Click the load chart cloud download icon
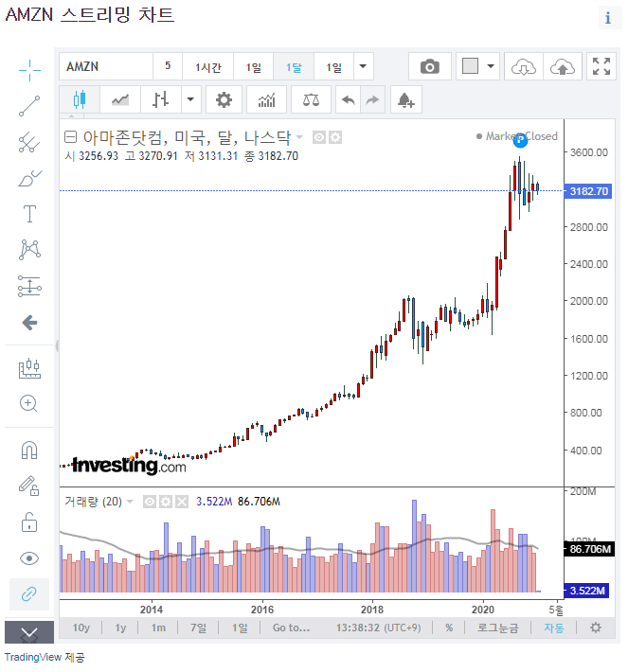The width and height of the screenshot is (628, 672). tap(524, 66)
